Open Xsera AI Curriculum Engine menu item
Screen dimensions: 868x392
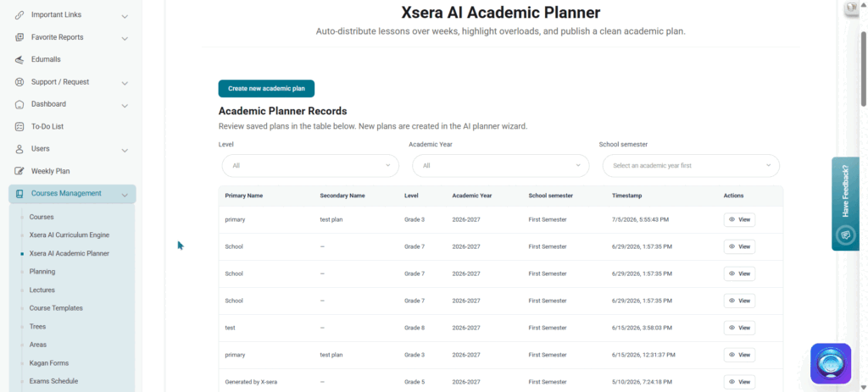pos(70,235)
